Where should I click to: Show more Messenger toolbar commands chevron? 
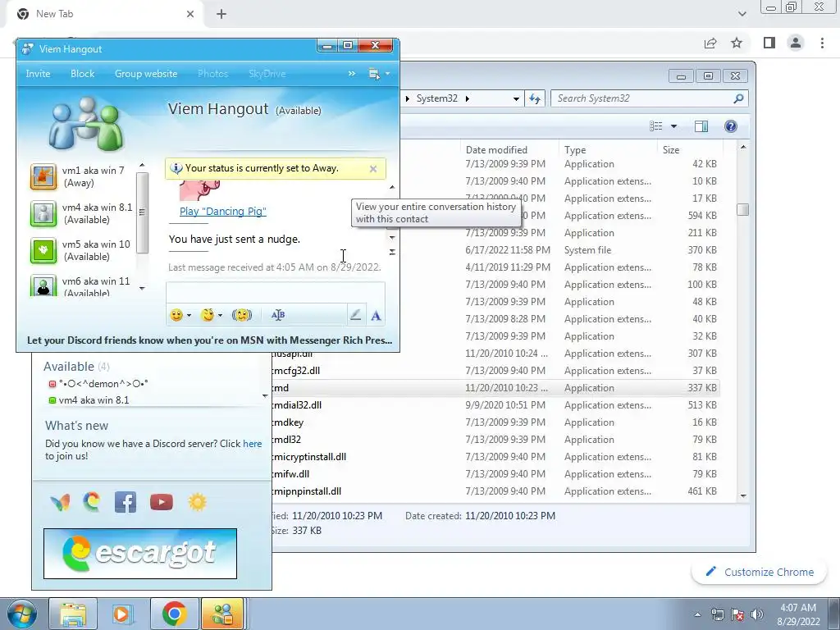click(x=352, y=73)
